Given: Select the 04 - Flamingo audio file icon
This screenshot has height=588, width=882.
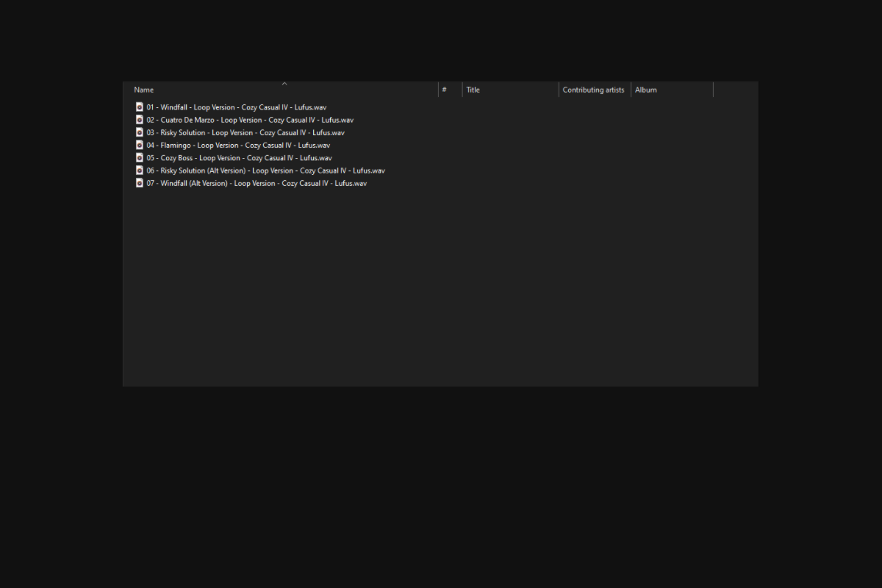Looking at the screenshot, I should (140, 145).
